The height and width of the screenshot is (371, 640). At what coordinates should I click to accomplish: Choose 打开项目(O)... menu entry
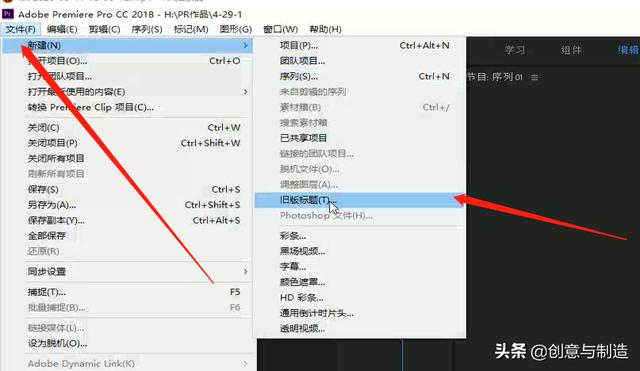tap(128, 61)
